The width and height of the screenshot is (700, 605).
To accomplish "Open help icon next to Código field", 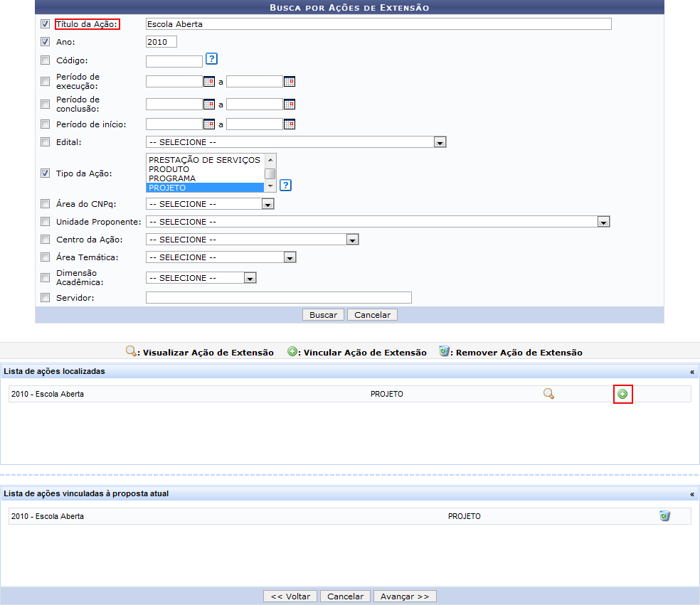I will [x=211, y=59].
